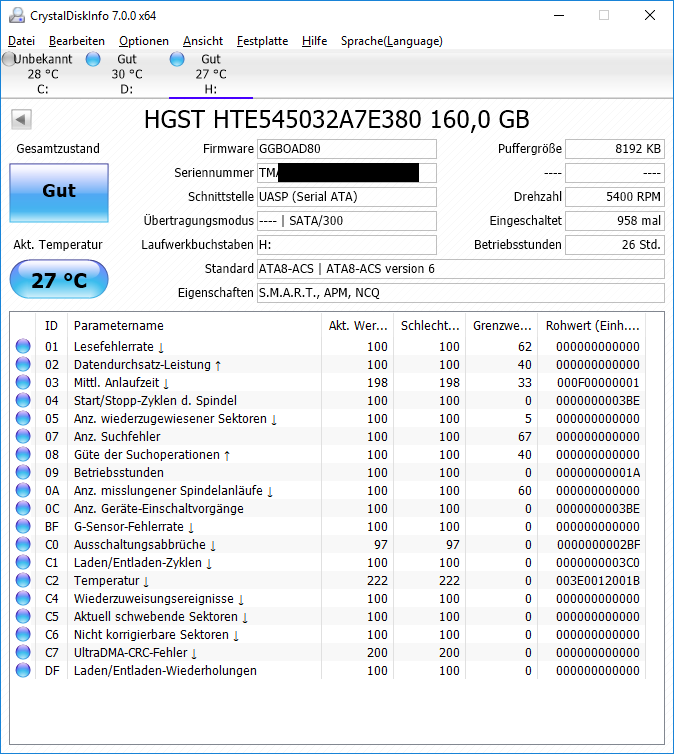Click status icon for Wiederzuweisungsereignisse row
This screenshot has height=754, width=674.
click(x=23, y=598)
